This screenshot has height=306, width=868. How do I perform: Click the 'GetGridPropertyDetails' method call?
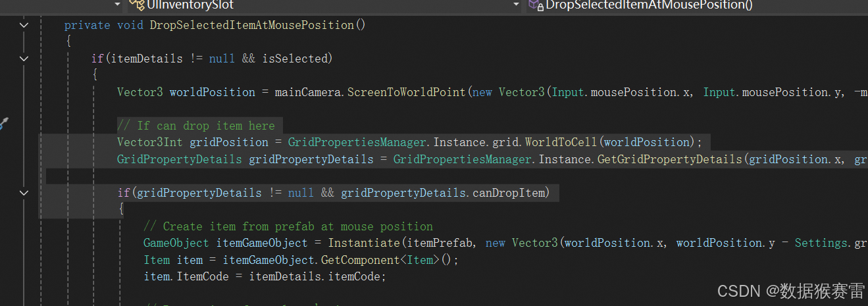pyautogui.click(x=670, y=159)
